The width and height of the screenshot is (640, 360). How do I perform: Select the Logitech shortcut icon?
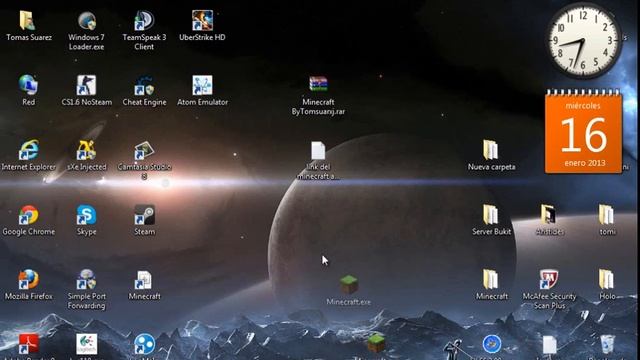(87, 344)
